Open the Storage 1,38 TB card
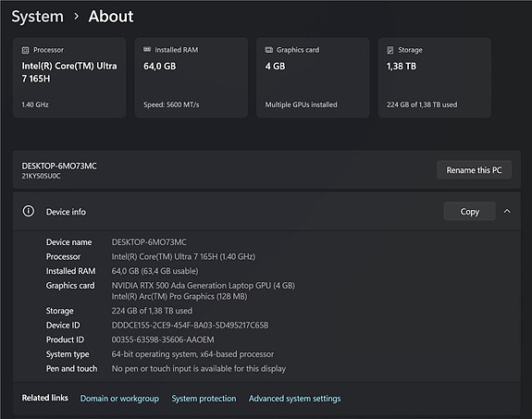This screenshot has height=419, width=532. coord(434,78)
